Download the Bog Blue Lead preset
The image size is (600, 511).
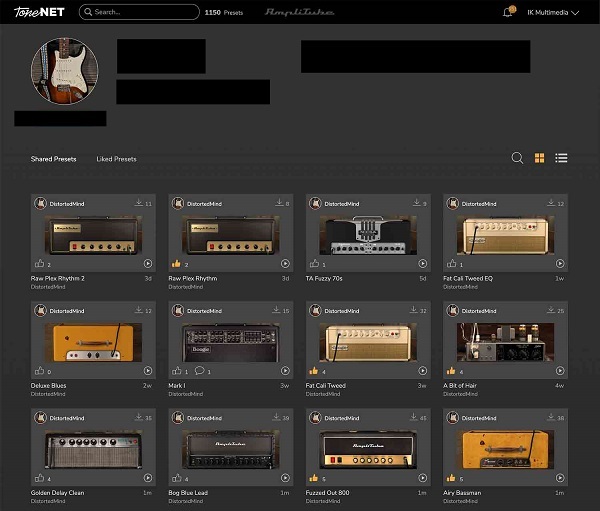click(x=276, y=417)
